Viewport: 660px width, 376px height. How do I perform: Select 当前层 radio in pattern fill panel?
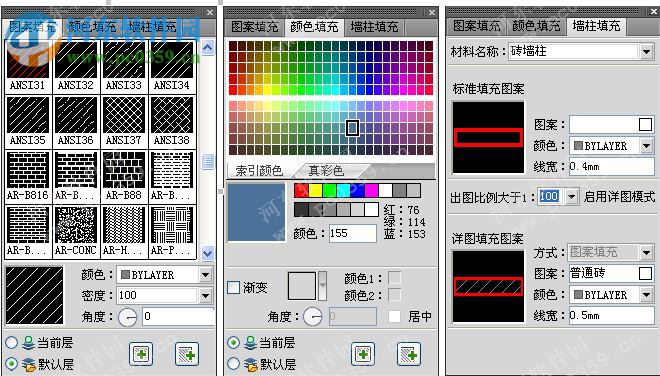click(11, 342)
